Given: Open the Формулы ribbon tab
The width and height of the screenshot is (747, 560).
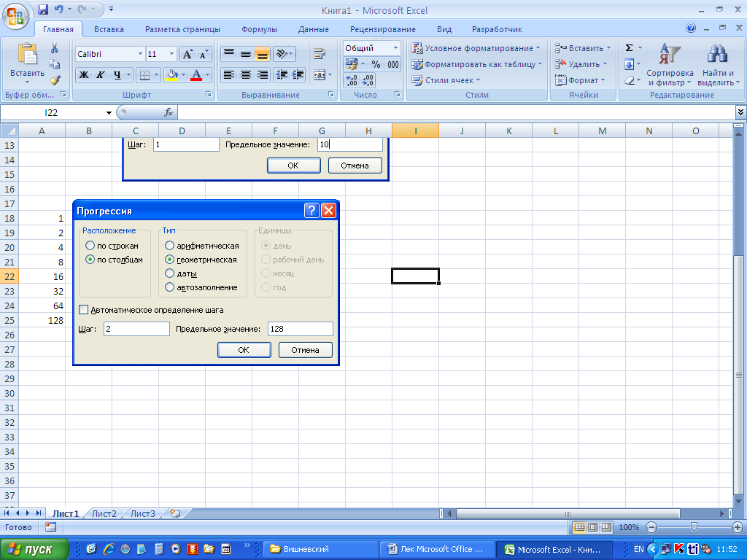Looking at the screenshot, I should 259,29.
